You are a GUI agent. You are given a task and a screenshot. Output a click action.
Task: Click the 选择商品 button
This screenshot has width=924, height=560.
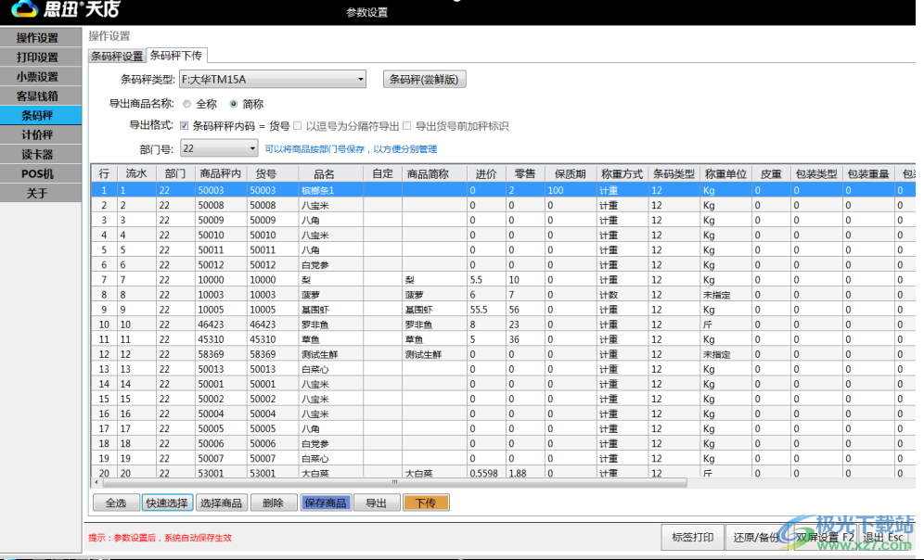point(221,503)
